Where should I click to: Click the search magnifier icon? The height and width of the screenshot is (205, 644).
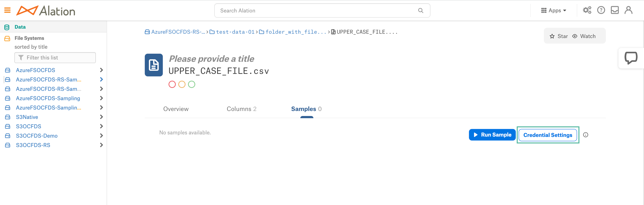[421, 11]
